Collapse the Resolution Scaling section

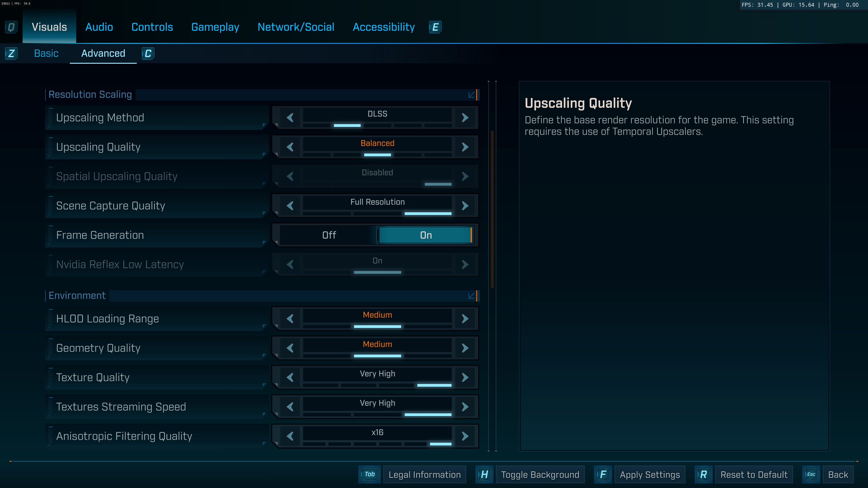click(471, 95)
